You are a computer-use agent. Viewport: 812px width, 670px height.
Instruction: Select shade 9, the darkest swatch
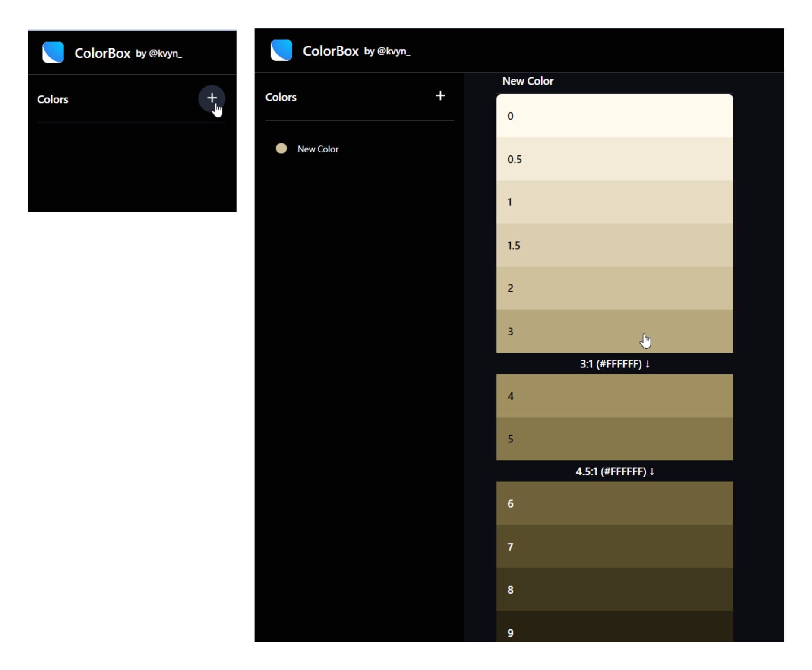point(614,632)
